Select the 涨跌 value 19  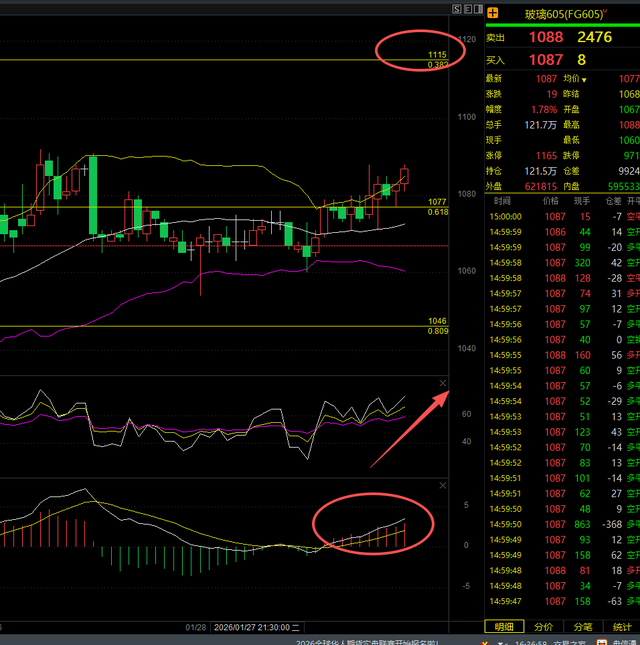[x=552, y=94]
